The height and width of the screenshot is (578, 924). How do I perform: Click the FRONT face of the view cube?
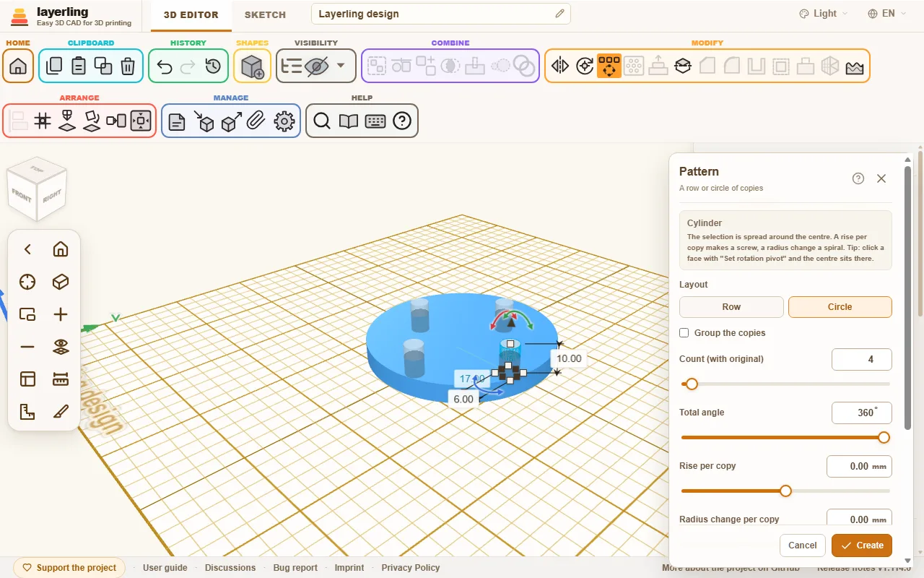[22, 197]
